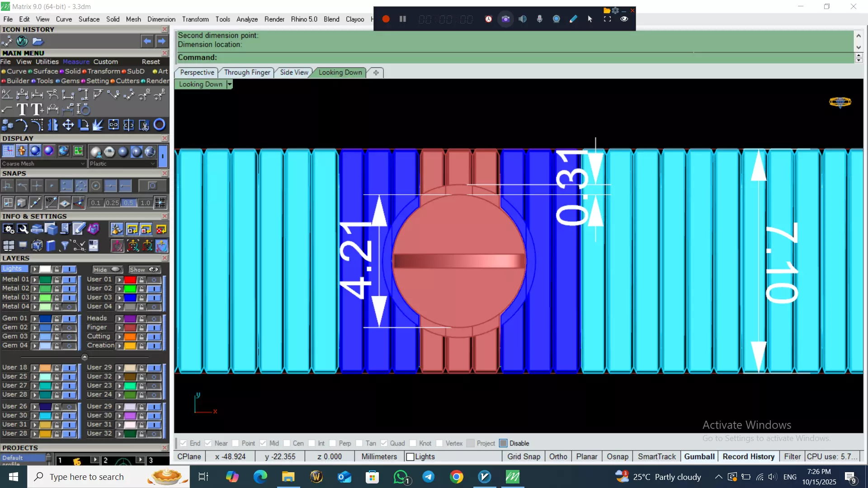Open the Dimension menu
Screen dimensions: 868x488
(161, 19)
